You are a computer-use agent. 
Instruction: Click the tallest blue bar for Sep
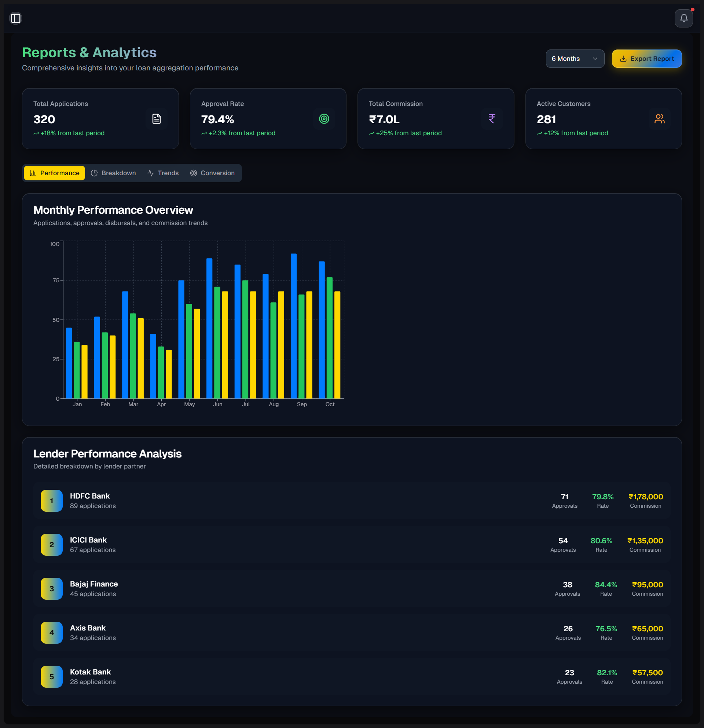click(x=293, y=326)
